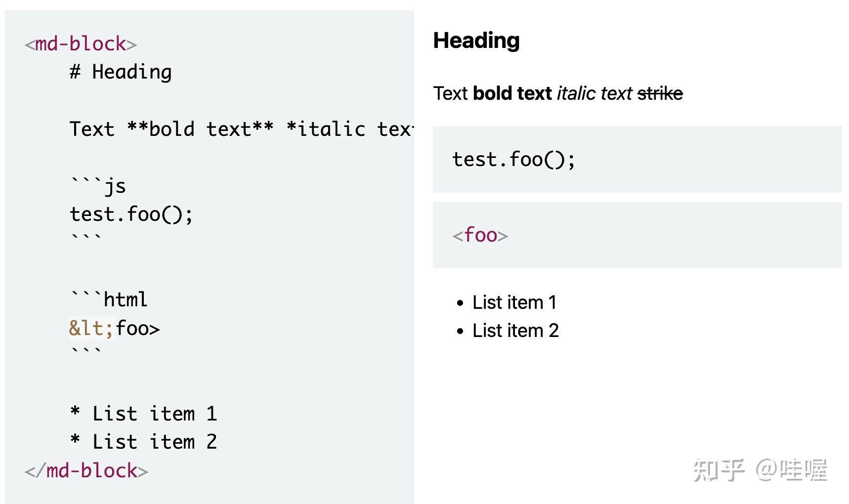Click rendered bullet 'List item 2'
Viewport: 849px width, 504px height.
click(515, 330)
